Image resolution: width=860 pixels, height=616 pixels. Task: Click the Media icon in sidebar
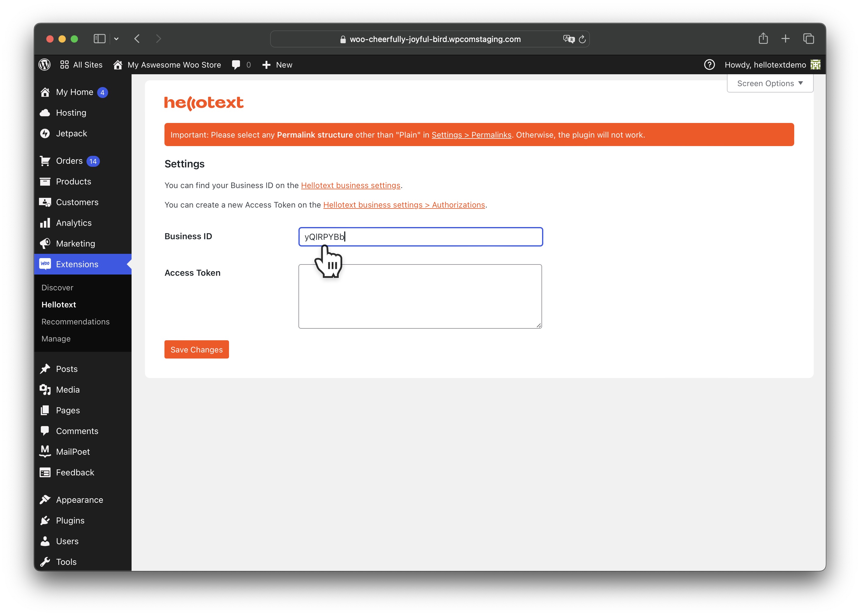click(x=45, y=390)
